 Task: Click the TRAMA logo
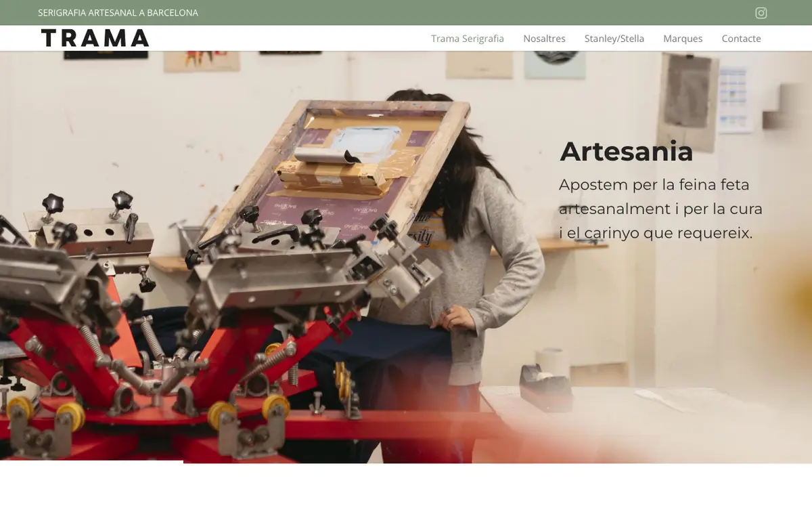[x=95, y=39]
